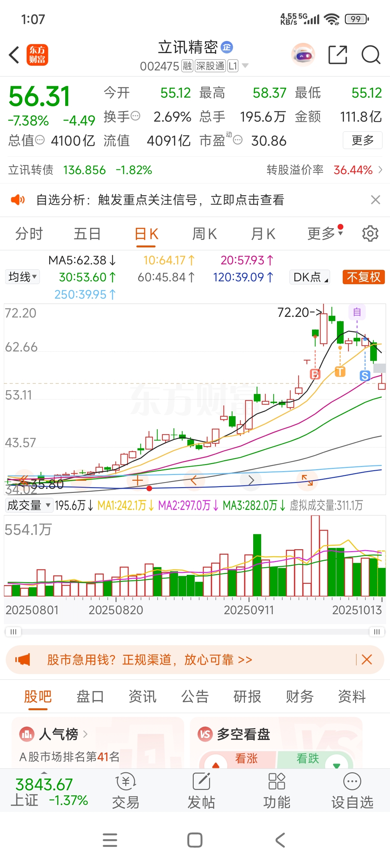Switch to 周K chart tab
Screen dimensions: 390x868
coord(204,234)
